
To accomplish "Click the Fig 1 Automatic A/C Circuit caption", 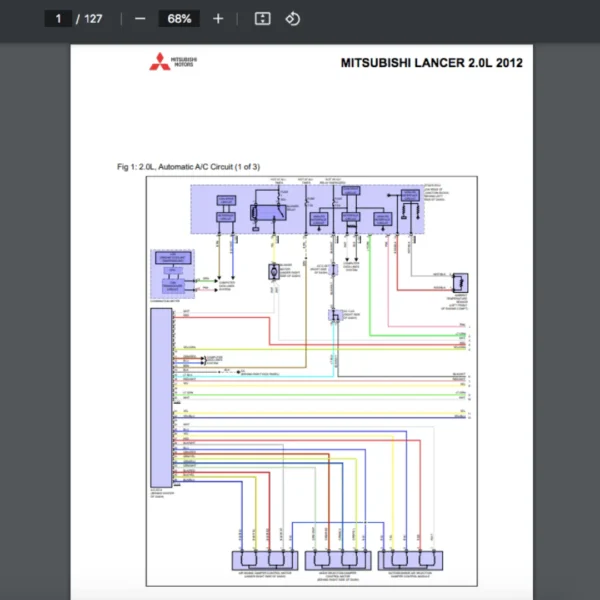I will point(188,166).
